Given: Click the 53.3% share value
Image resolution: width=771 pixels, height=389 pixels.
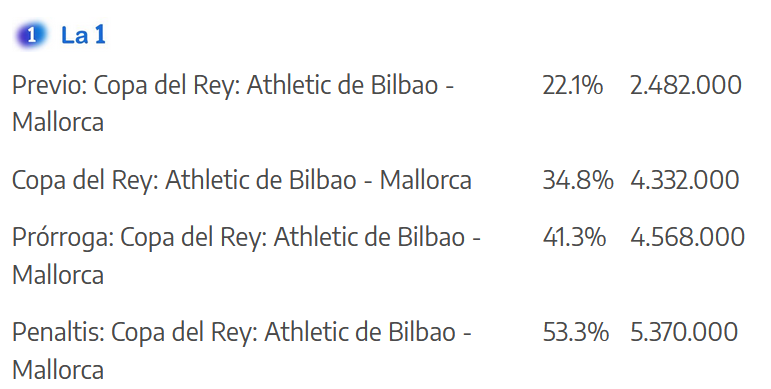Looking at the screenshot, I should (575, 332).
